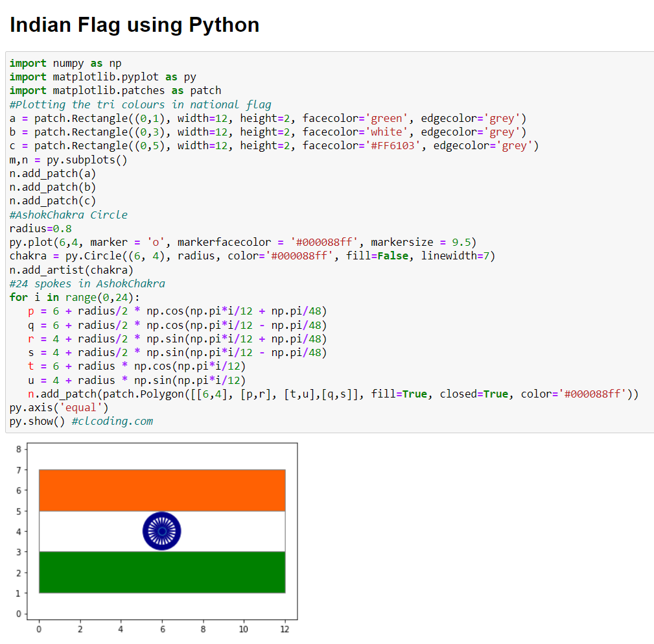Click the '#AshokChakra Circle' comment
Image resolution: width=654 pixels, height=644 pixels.
68,214
